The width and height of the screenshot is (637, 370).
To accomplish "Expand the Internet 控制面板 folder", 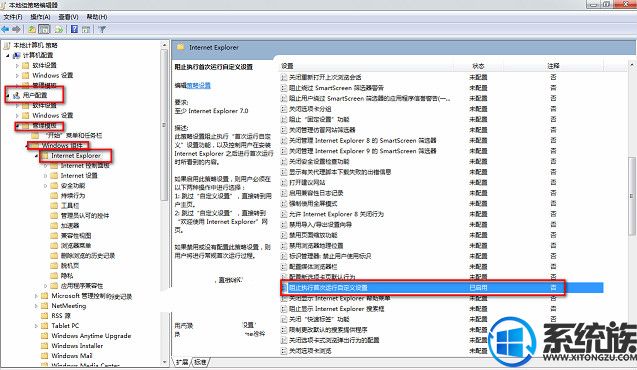I will pos(46,166).
